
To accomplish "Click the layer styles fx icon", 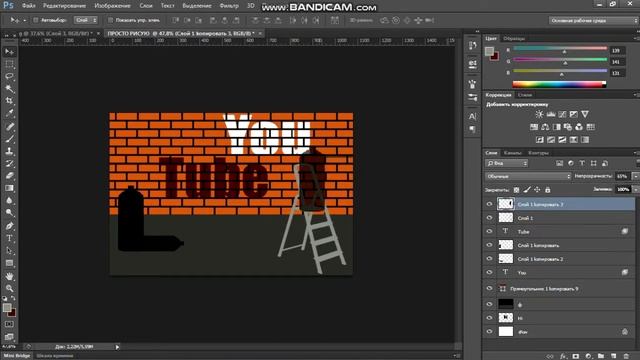I will point(563,356).
